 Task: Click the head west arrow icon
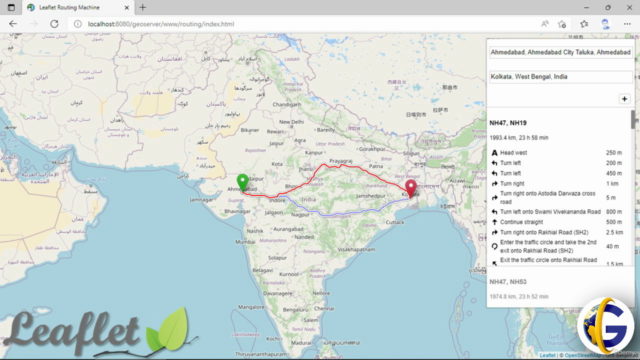pos(494,153)
